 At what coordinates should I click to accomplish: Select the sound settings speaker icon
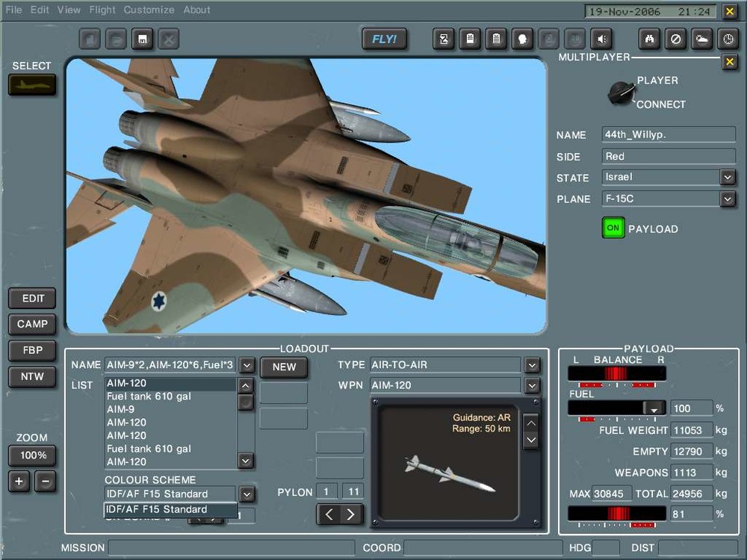(601, 38)
